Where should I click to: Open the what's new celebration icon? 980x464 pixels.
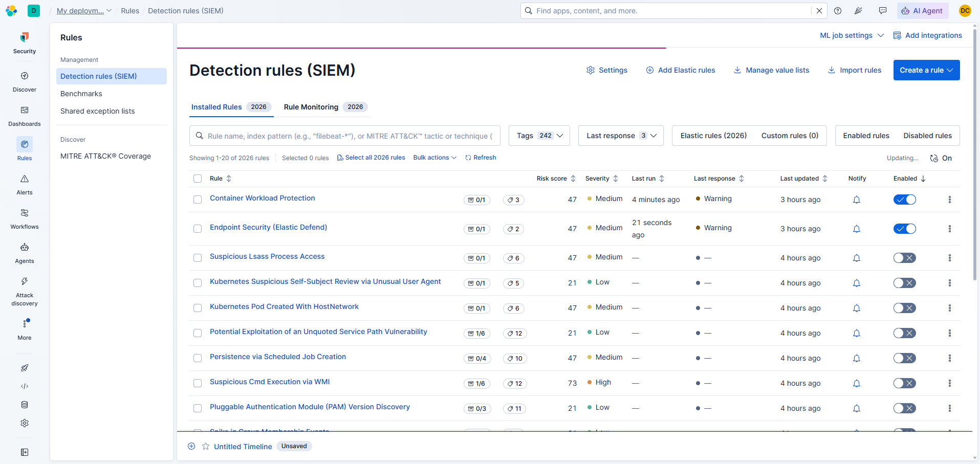859,11
